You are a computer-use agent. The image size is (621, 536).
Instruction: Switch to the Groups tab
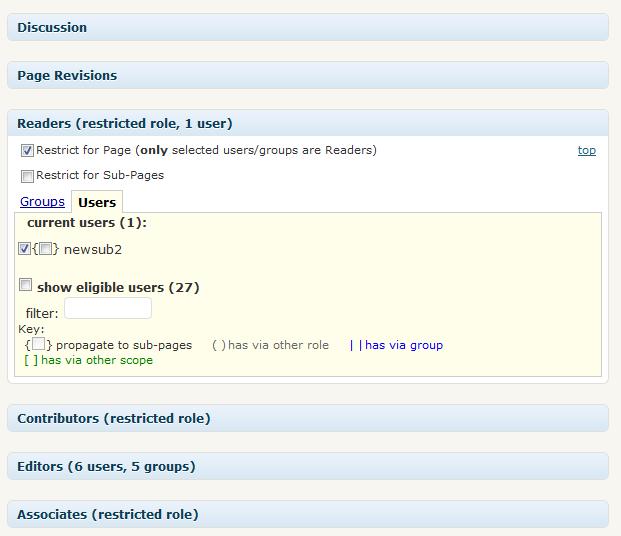coord(42,202)
